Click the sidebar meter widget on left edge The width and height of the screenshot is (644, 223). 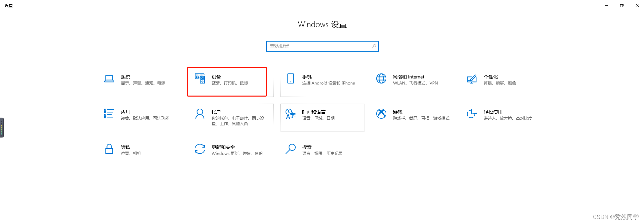pos(2,127)
